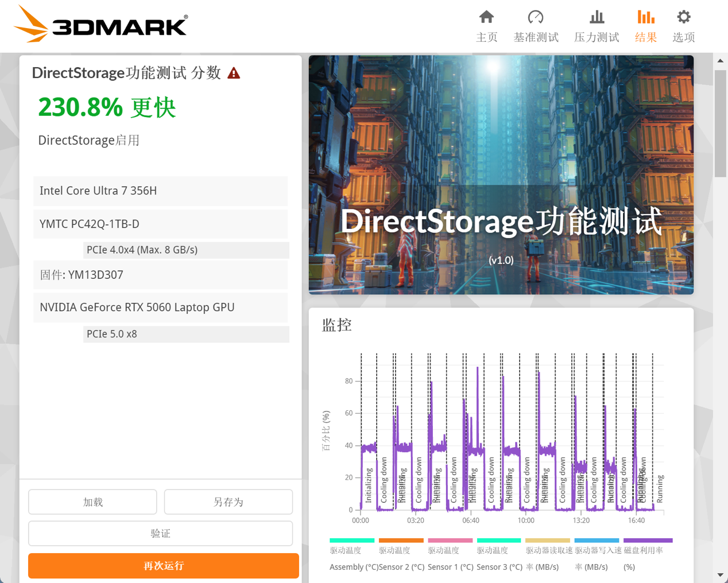The width and height of the screenshot is (728, 583).
Task: Click the 10:00 time axis label
Action: coord(526,520)
